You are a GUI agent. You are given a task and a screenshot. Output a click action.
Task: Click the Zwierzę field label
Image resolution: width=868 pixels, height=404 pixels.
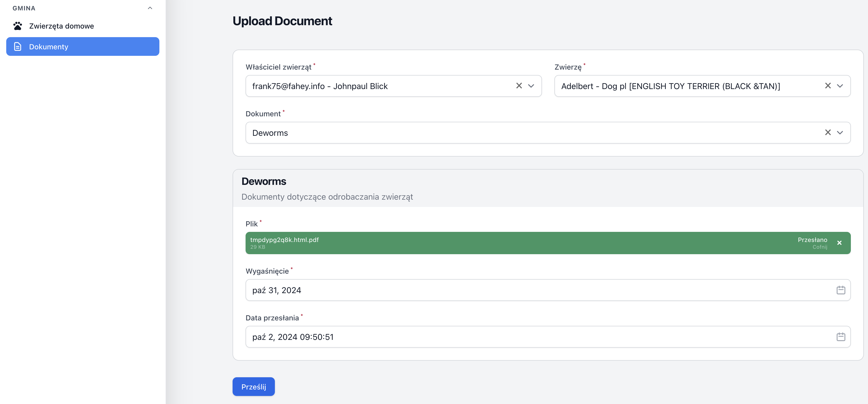568,67
